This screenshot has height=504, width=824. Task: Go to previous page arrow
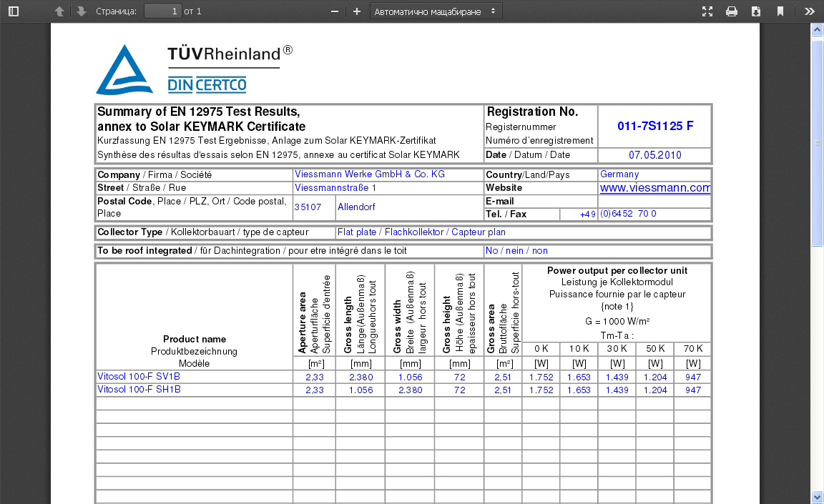59,11
